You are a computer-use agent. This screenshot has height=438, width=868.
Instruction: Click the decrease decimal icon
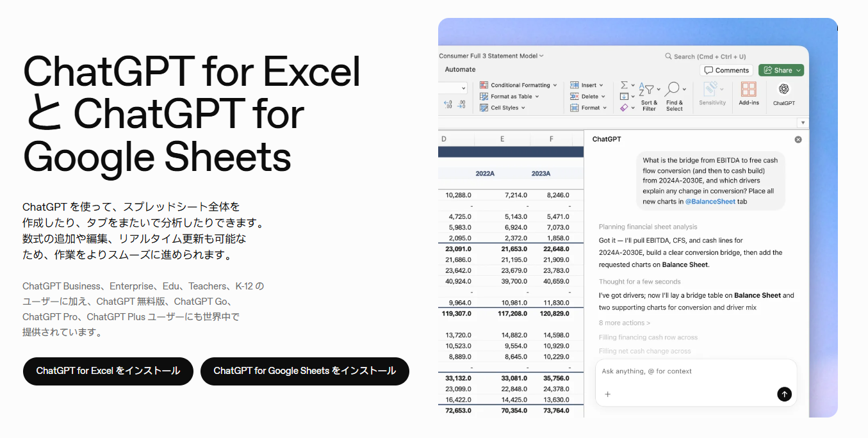(462, 104)
